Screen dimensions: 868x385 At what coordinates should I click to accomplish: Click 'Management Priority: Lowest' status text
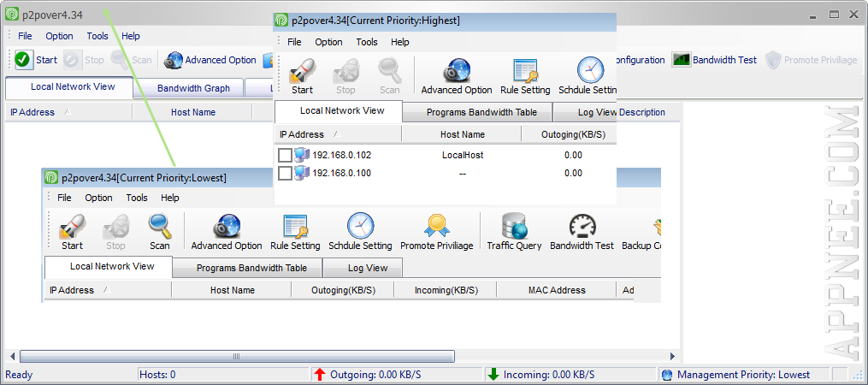pyautogui.click(x=743, y=375)
